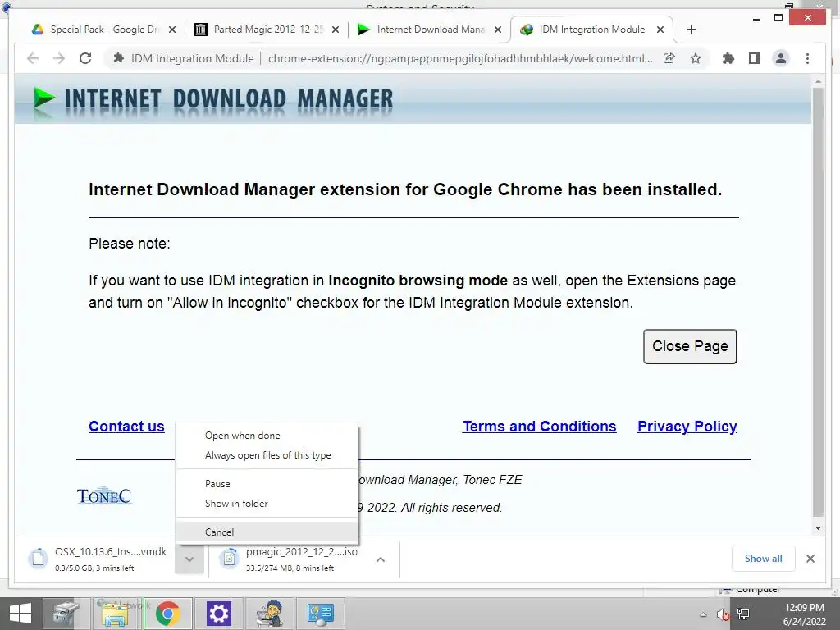
Task: Collapse the OSX_10.13.6 download options arrow
Action: click(189, 559)
